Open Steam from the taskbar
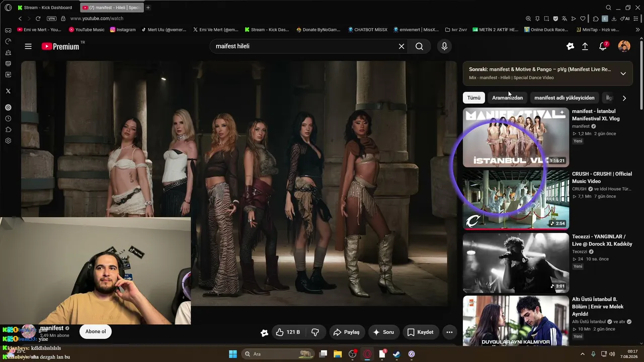644x362 pixels. coord(397,354)
